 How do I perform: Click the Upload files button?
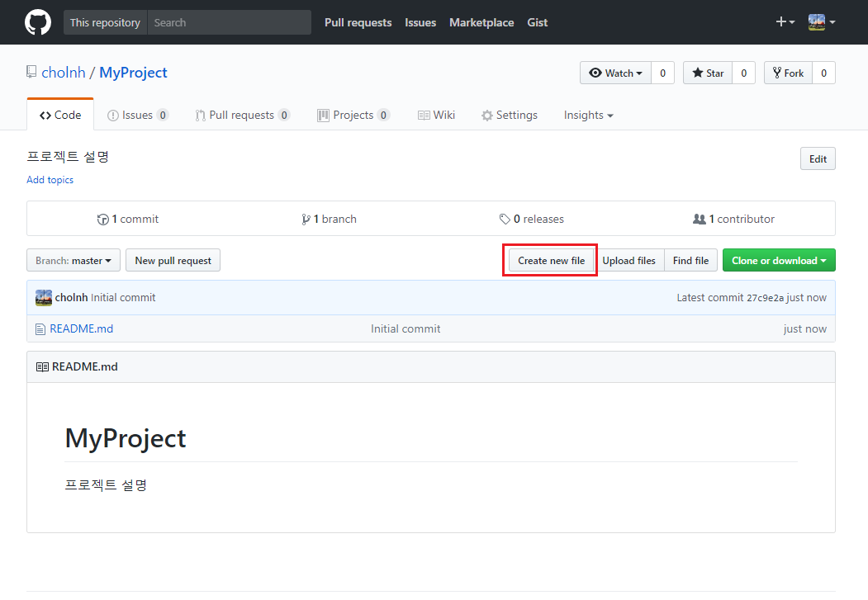pos(628,261)
